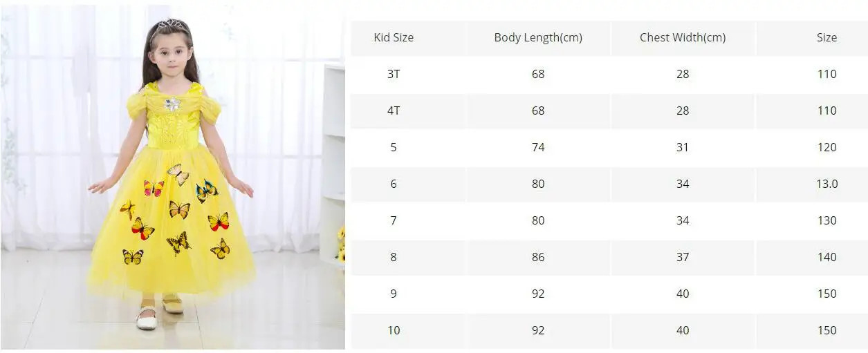
Task: Select the size 140 cell
Action: [827, 257]
